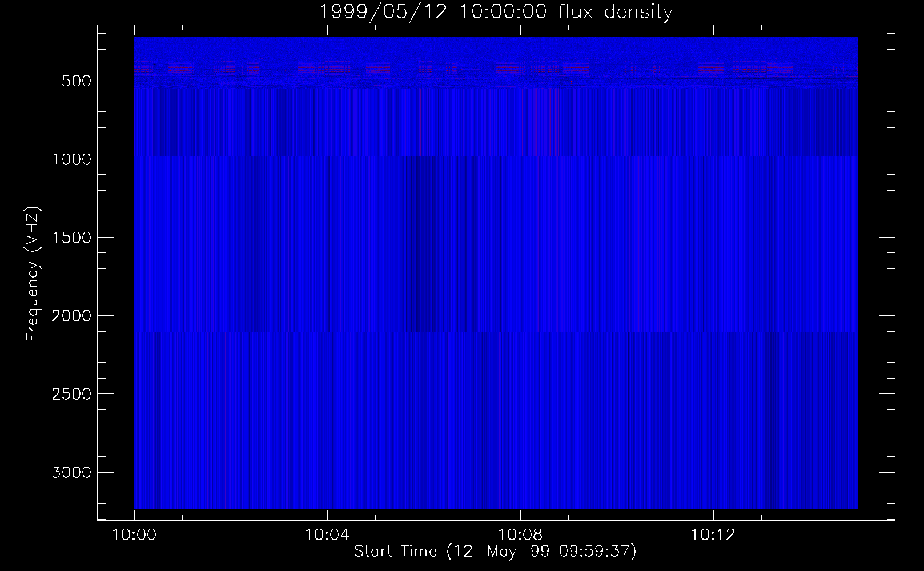Viewport: 924px width, 571px height.
Task: Click the 10:00 time tick label
Action: pos(134,535)
